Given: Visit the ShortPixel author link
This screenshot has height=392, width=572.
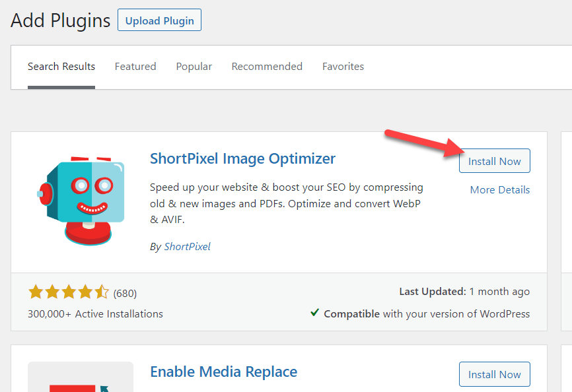Looking at the screenshot, I should click(187, 247).
